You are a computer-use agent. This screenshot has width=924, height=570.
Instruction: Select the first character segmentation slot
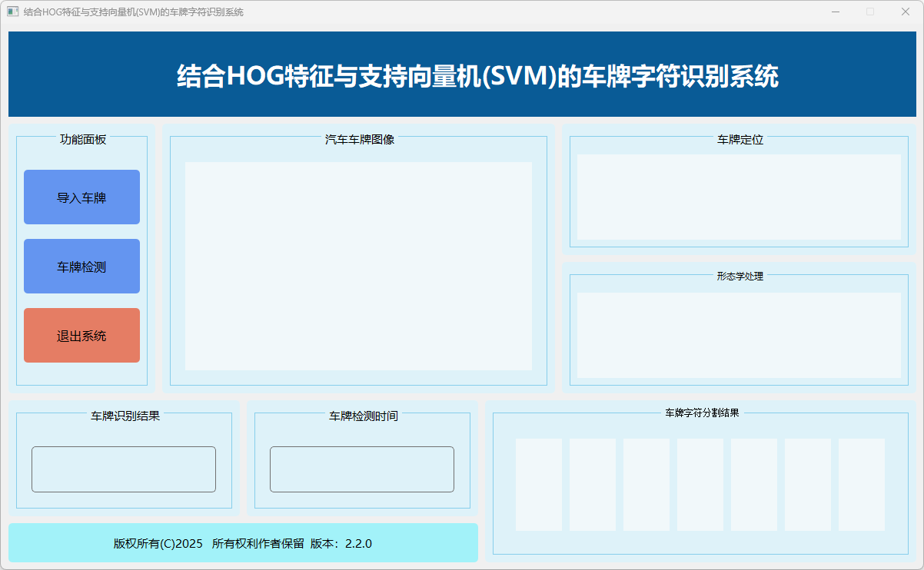coord(539,485)
